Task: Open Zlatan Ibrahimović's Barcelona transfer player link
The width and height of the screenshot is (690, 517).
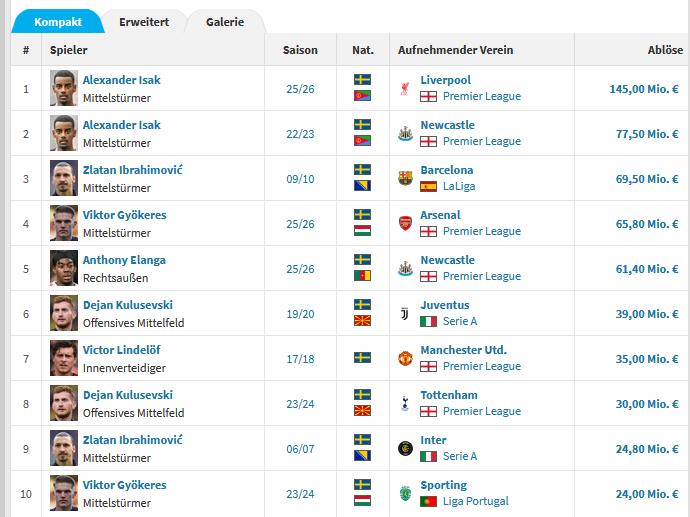Action: click(x=132, y=170)
